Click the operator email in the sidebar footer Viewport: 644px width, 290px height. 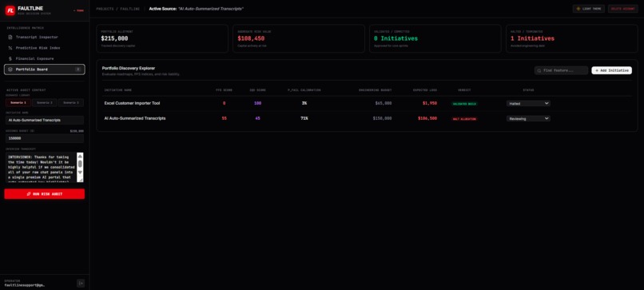click(25, 284)
